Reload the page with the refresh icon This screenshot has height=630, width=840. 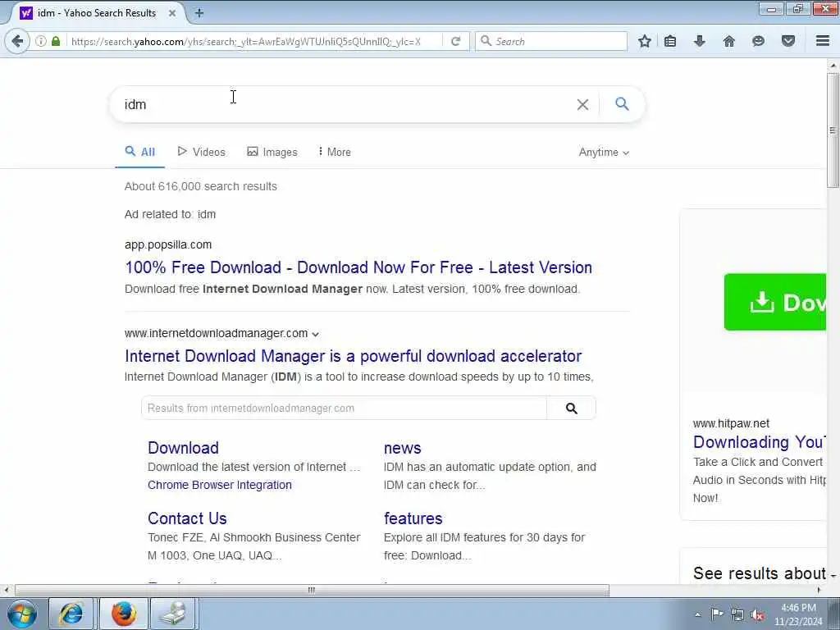pos(456,41)
